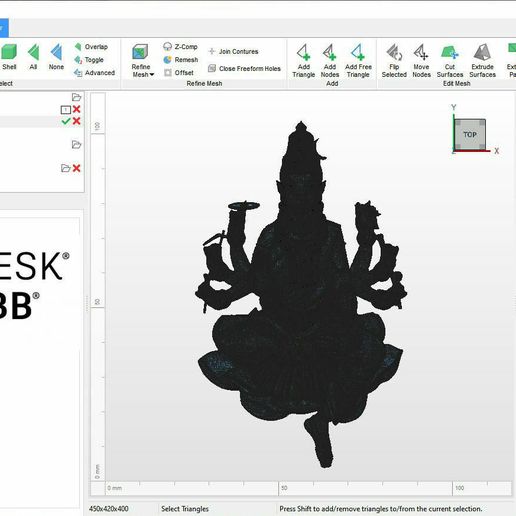Click the Press Shift hint in status bar
The image size is (516, 516).
381,509
